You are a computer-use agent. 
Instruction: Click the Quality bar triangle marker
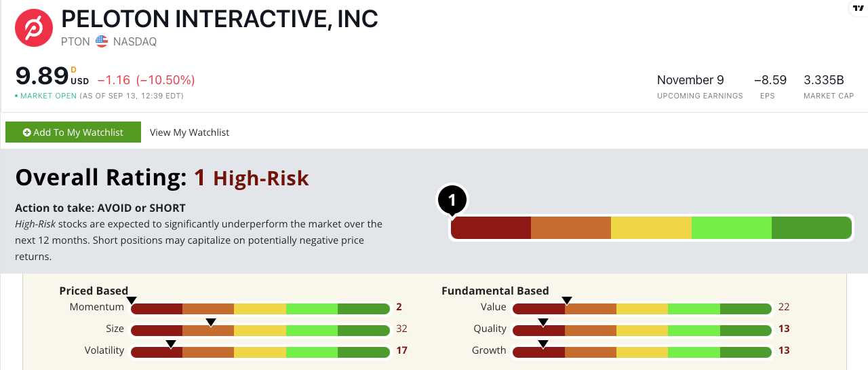point(543,322)
